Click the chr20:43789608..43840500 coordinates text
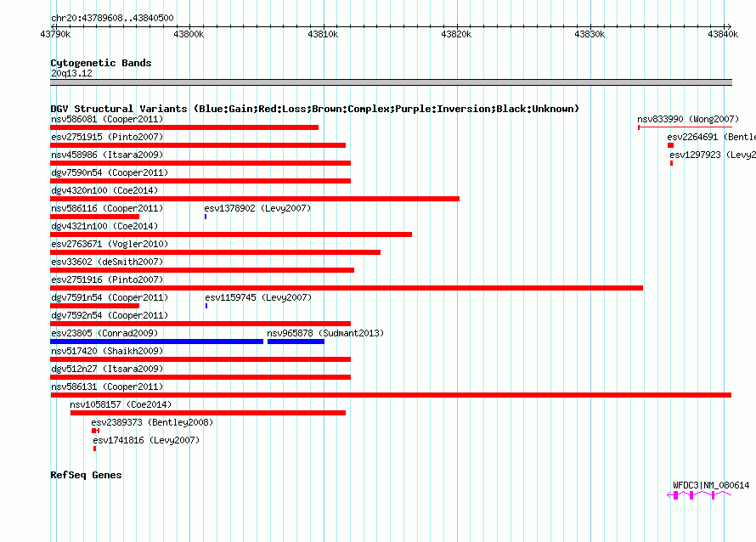Image resolution: width=756 pixels, height=542 pixels. coord(112,18)
